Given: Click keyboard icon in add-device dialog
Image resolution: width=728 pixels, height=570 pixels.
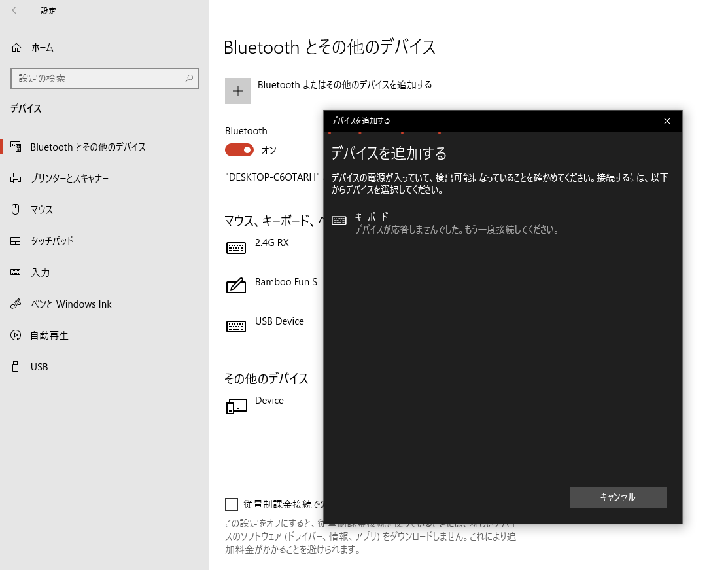Looking at the screenshot, I should click(x=339, y=221).
